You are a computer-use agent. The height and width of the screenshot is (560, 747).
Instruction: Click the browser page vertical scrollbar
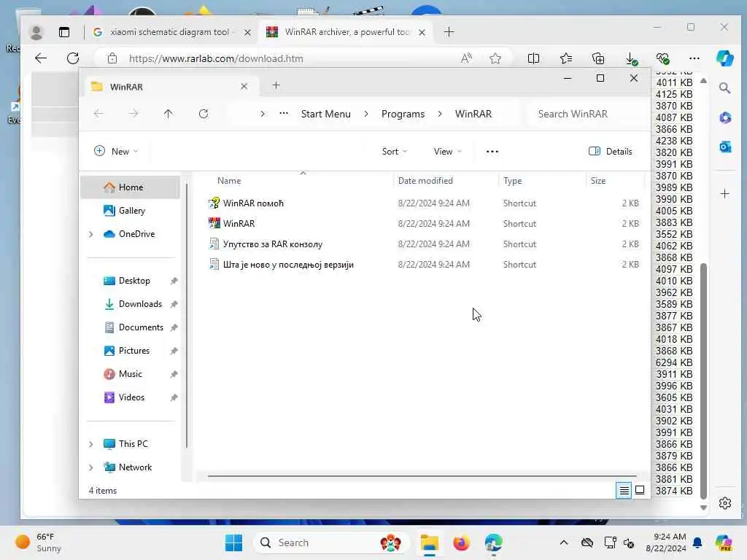[x=704, y=381]
